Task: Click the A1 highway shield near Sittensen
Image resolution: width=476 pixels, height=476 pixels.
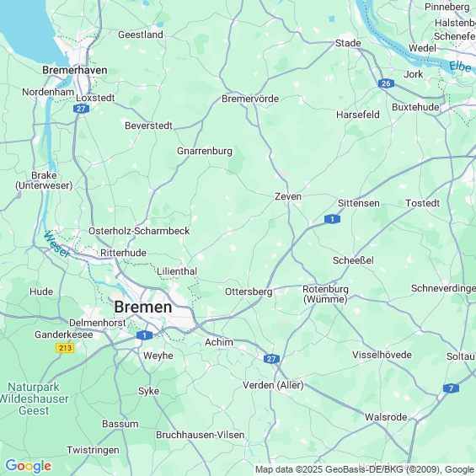Action: click(x=332, y=219)
